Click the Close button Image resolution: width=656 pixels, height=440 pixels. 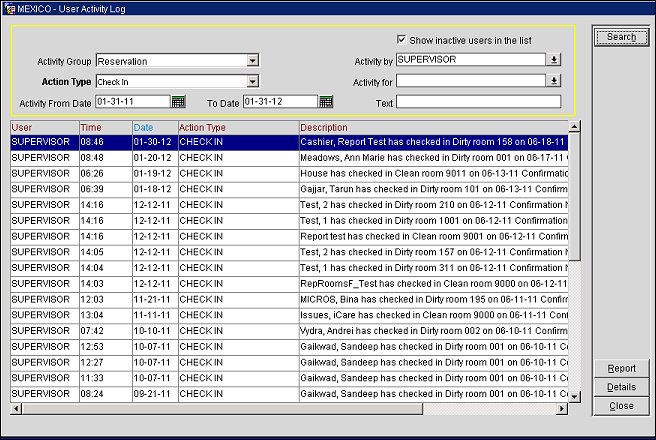pos(621,406)
